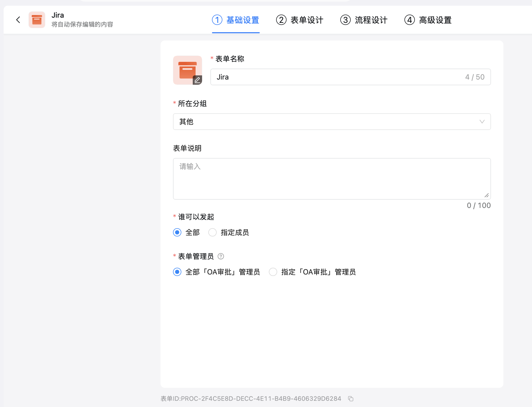
Task: Switch to the 流程设计 tab
Action: [364, 20]
